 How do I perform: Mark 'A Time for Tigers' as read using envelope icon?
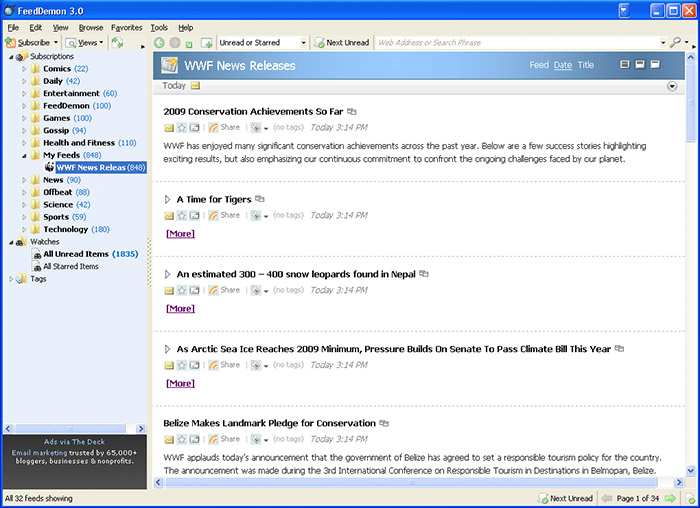tap(169, 215)
